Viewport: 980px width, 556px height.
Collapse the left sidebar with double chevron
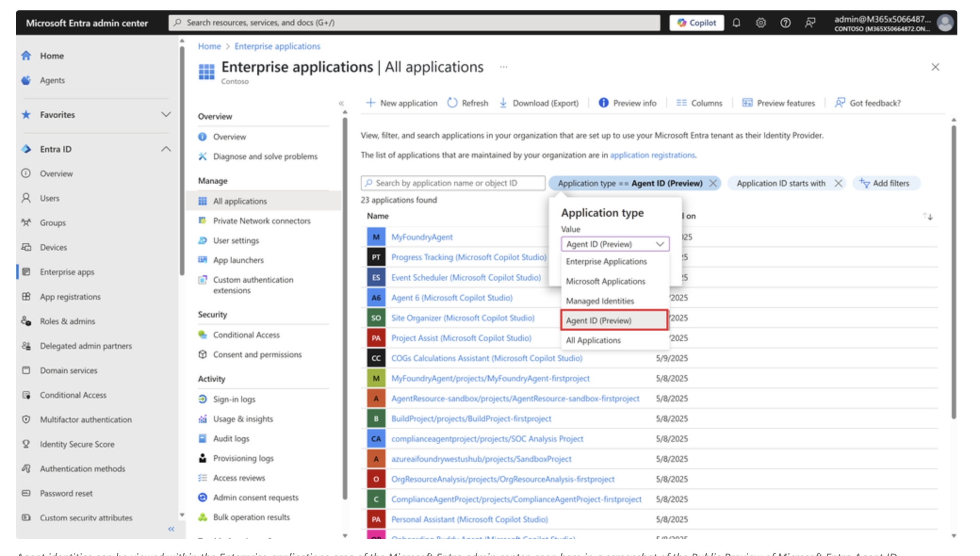coord(171,529)
